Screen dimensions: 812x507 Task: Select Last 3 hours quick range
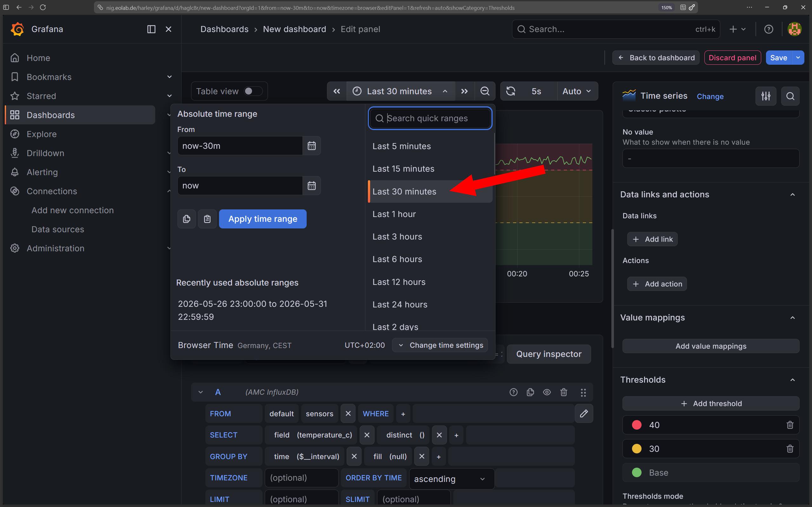click(430, 237)
